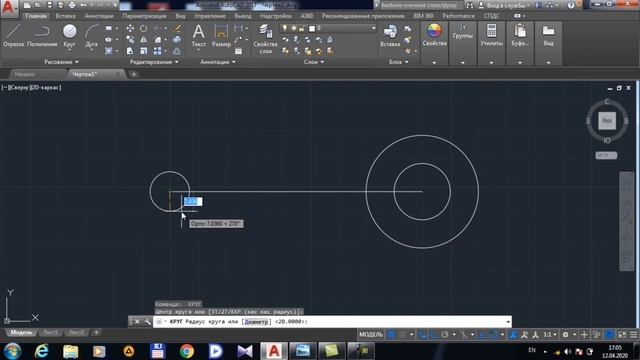Click the Диаметр option in command line
Image resolution: width=640 pixels, height=360 pixels.
[256, 322]
